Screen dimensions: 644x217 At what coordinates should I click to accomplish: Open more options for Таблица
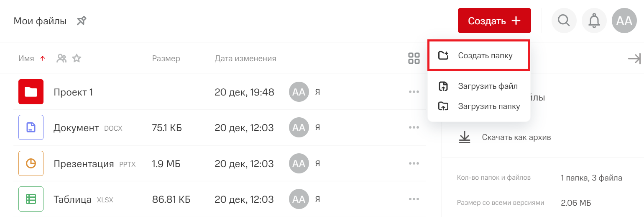[414, 199]
